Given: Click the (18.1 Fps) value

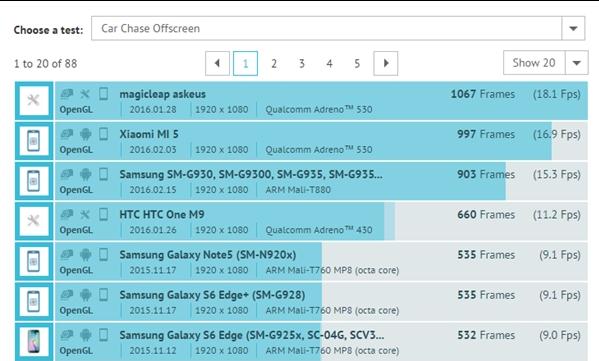Looking at the screenshot, I should point(557,94).
